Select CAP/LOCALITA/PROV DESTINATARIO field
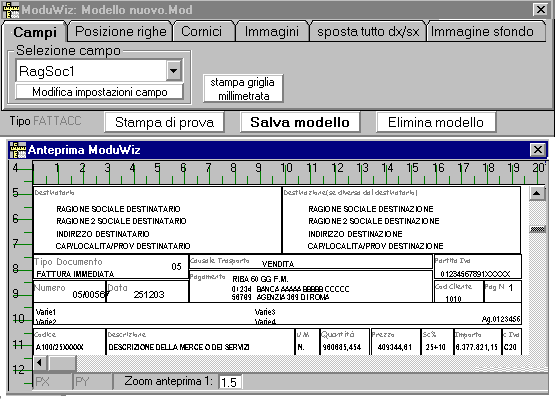556x399 pixels. point(123,246)
